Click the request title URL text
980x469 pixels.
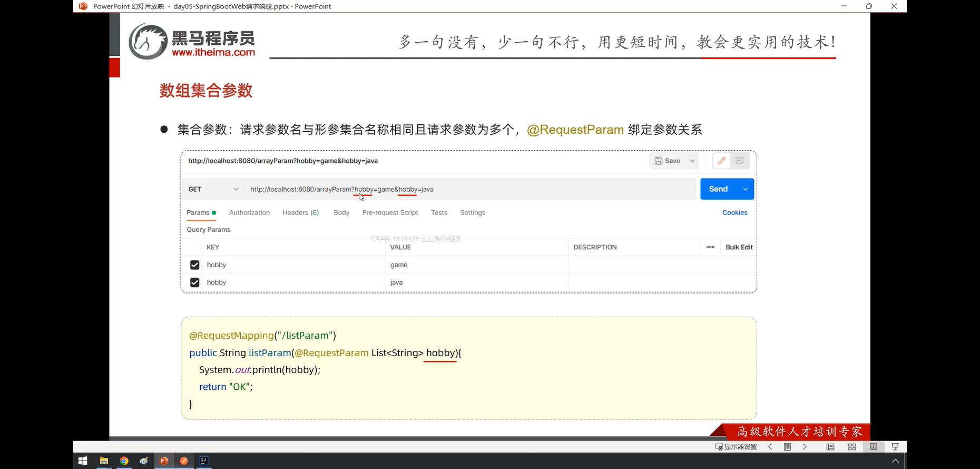[283, 161]
